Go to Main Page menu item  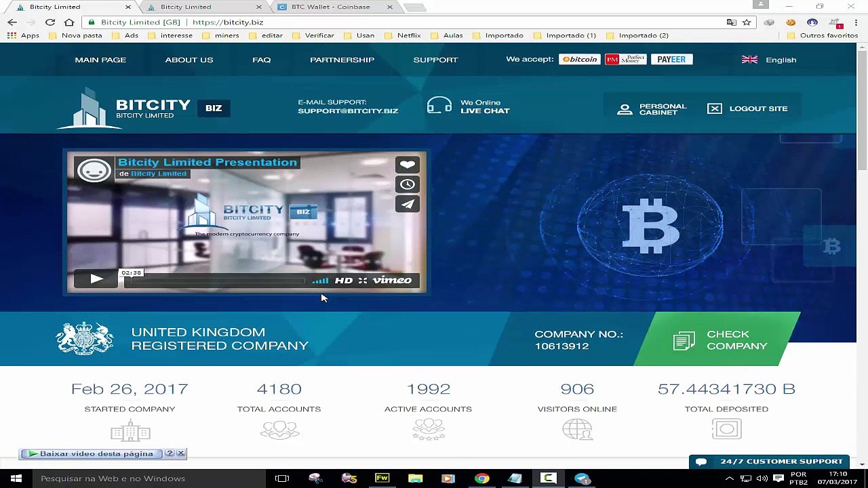pos(100,60)
